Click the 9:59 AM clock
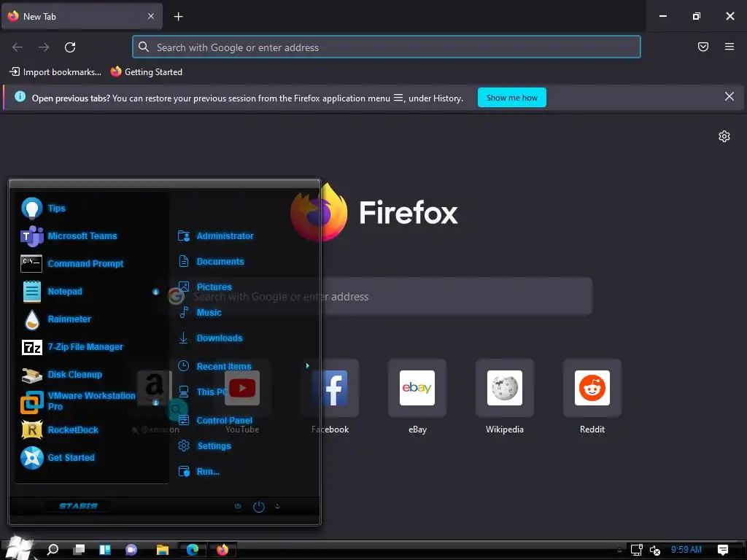The width and height of the screenshot is (747, 560). point(686,550)
